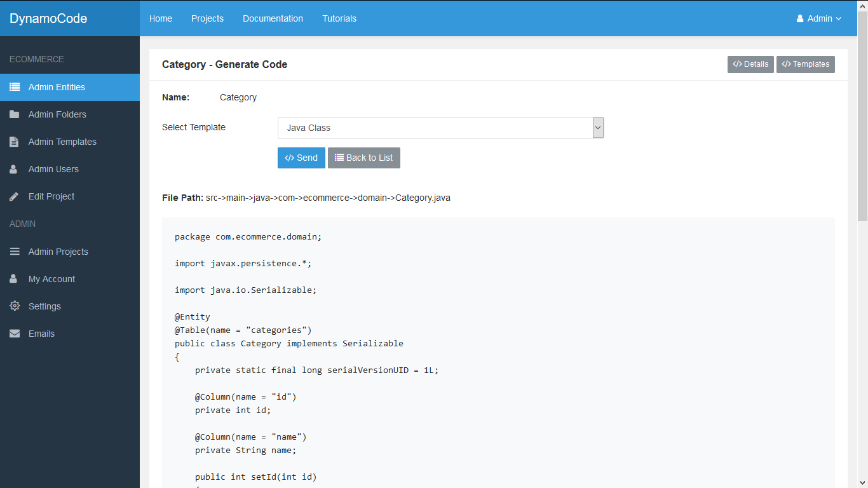Screen dimensions: 868x488
Task: Open the Details button
Action: pyautogui.click(x=750, y=64)
